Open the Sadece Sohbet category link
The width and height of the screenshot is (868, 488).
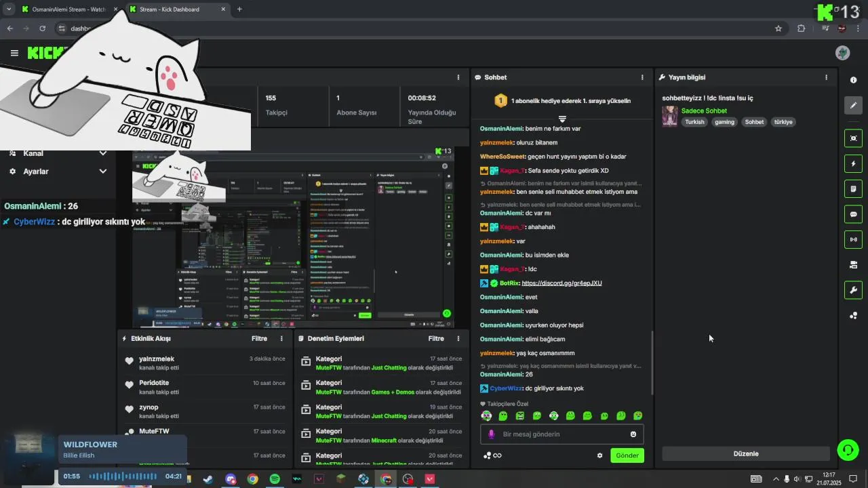click(x=704, y=110)
